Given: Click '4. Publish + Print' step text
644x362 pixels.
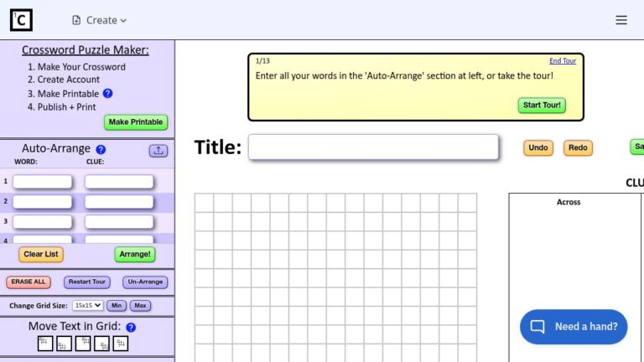Looking at the screenshot, I should click(61, 107).
